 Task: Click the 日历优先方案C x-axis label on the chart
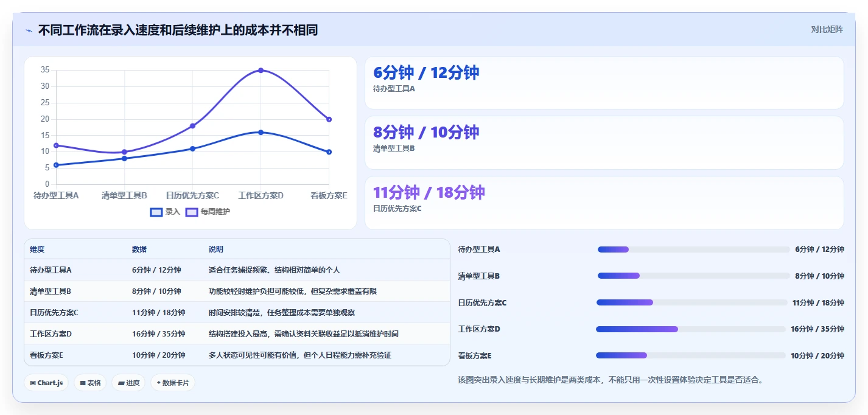[192, 195]
